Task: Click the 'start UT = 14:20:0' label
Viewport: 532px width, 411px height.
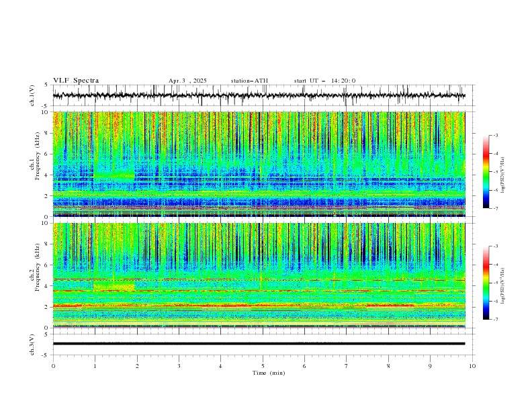Action: (x=324, y=81)
